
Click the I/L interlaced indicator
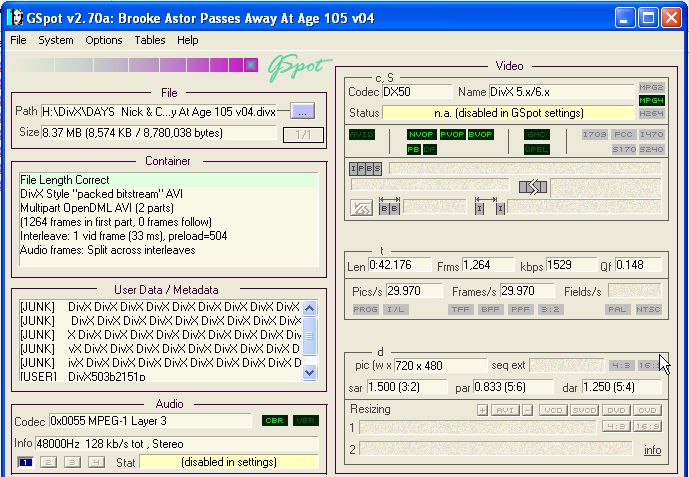(x=395, y=309)
